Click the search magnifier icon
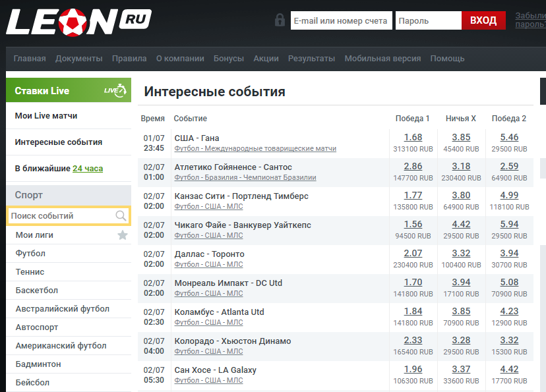Screen dimensions: 546x392 pos(121,215)
